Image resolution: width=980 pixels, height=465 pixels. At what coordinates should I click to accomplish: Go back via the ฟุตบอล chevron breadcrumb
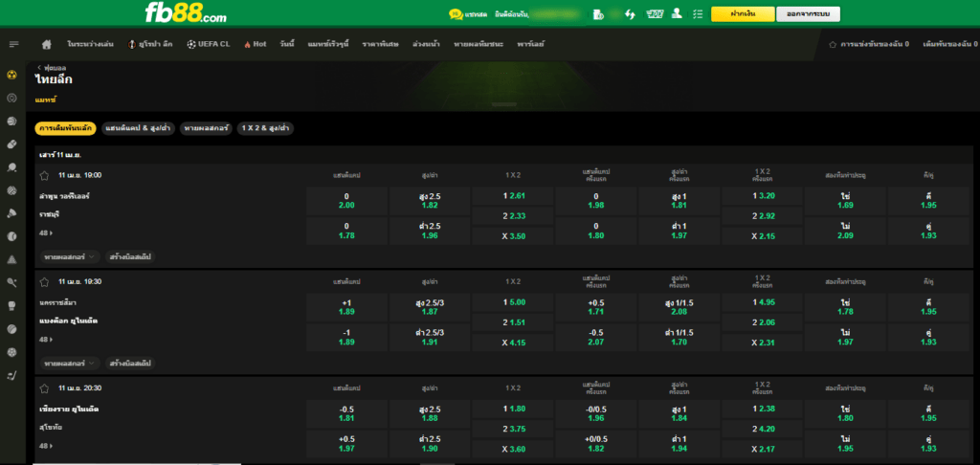click(x=52, y=67)
